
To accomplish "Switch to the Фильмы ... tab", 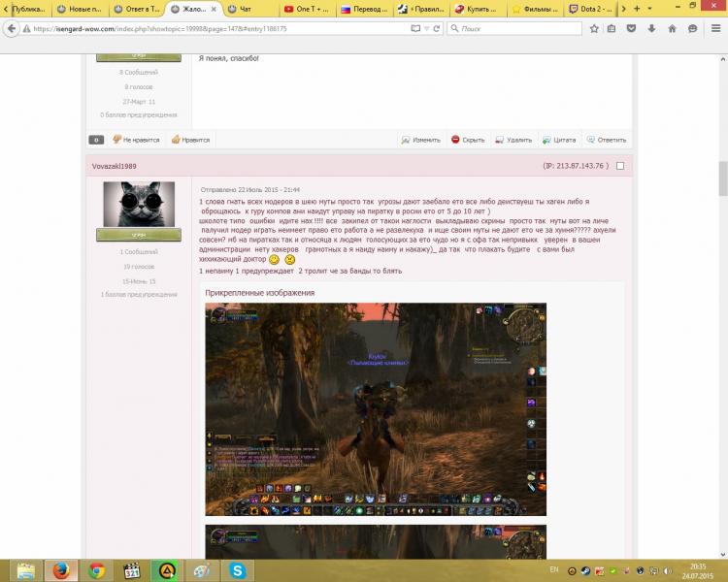I will pos(535,9).
